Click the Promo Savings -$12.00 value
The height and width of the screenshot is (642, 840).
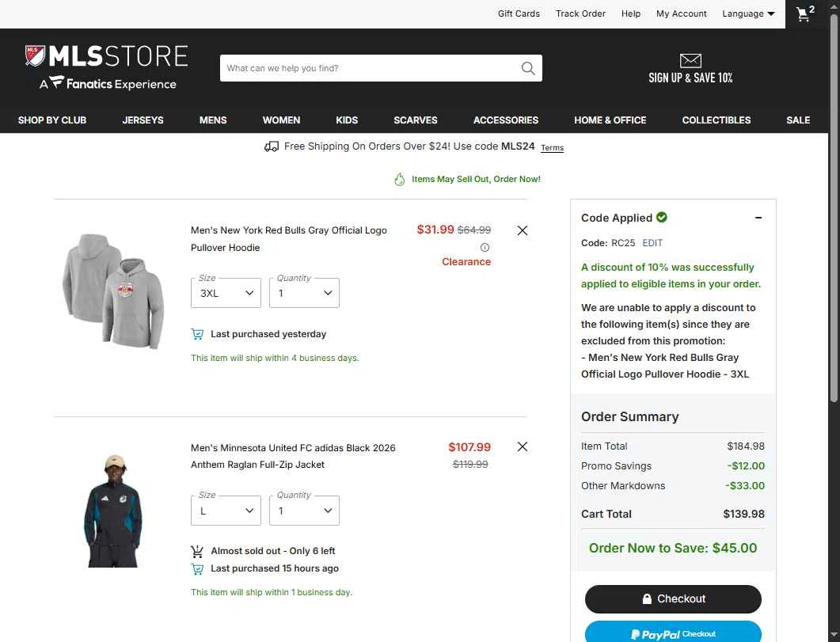tap(747, 465)
